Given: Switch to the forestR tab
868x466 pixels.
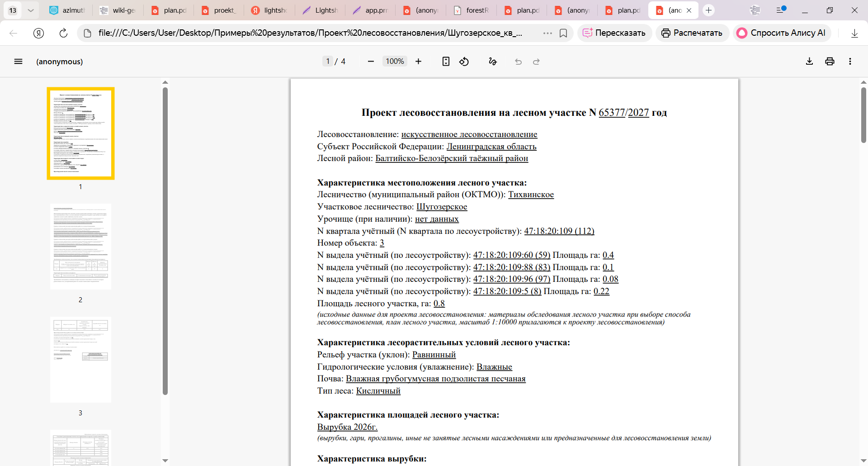Looking at the screenshot, I should [x=472, y=10].
